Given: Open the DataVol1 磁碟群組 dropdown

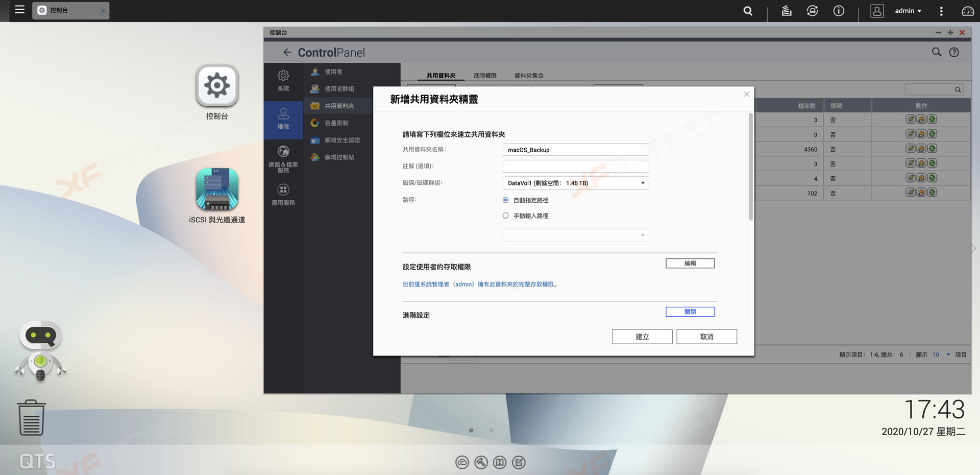Looking at the screenshot, I should [x=576, y=183].
